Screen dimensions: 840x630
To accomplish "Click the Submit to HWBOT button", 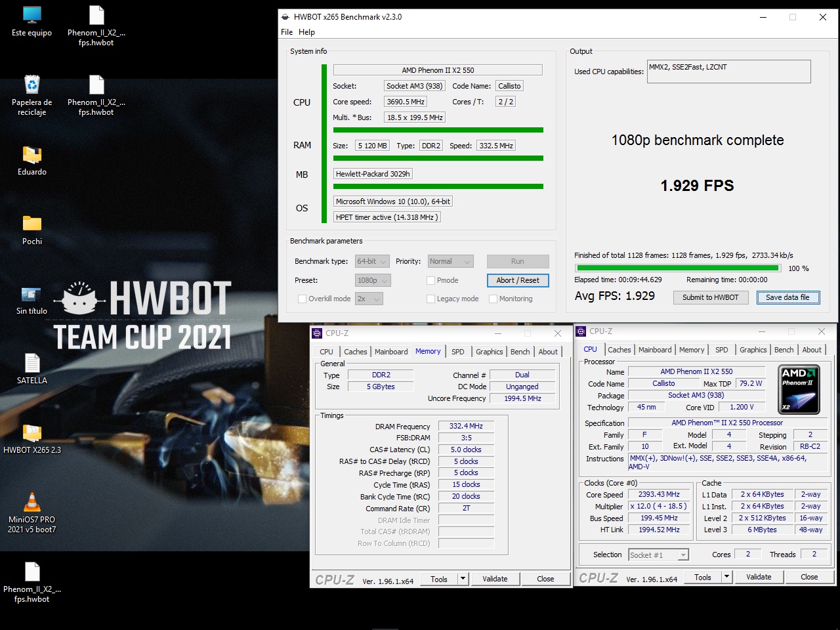I will click(710, 297).
